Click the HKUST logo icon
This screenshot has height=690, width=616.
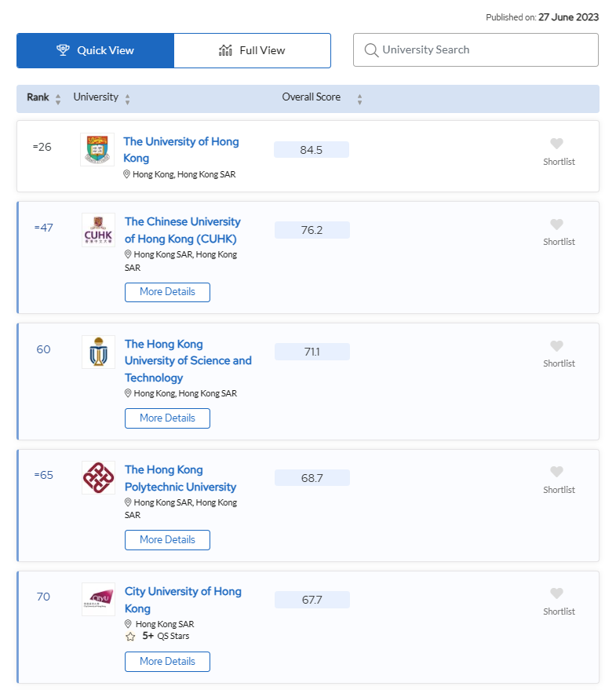98,352
